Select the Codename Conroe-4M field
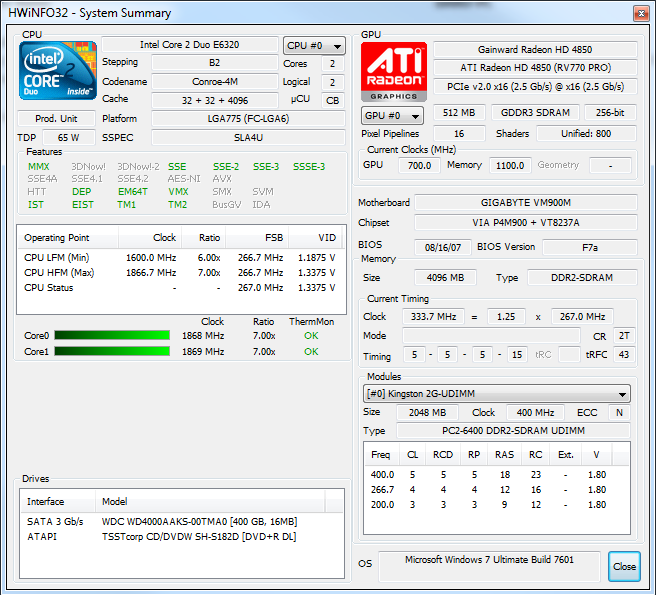 (x=215, y=82)
